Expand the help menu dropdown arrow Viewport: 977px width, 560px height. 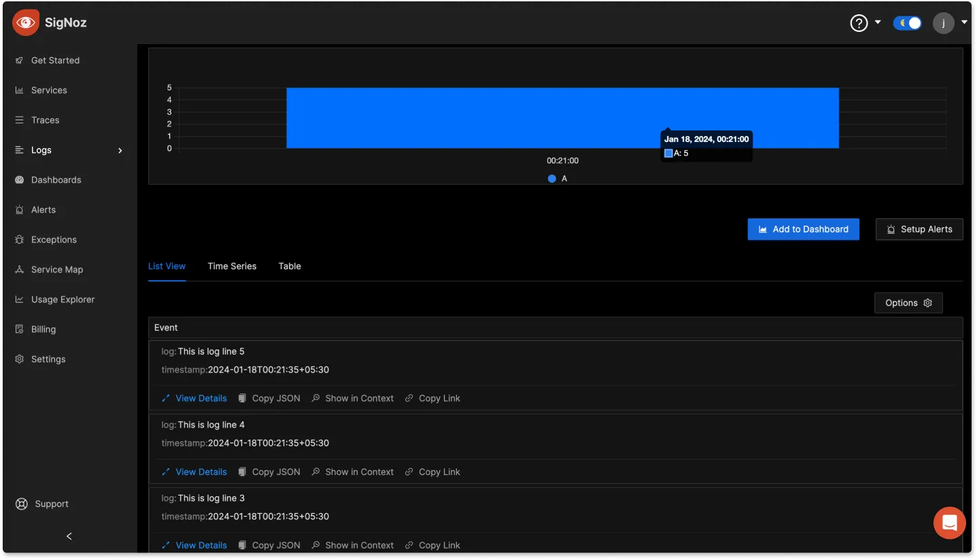click(x=878, y=22)
